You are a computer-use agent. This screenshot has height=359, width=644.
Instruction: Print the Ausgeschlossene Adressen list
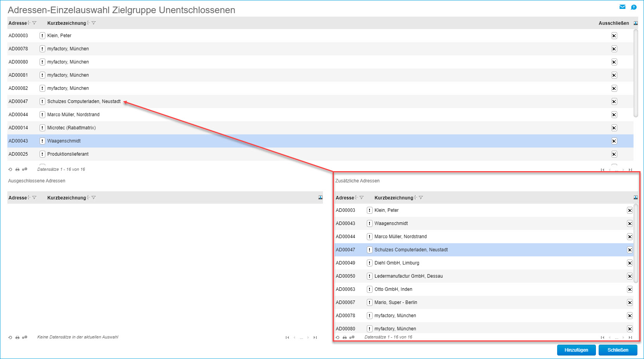coord(17,337)
